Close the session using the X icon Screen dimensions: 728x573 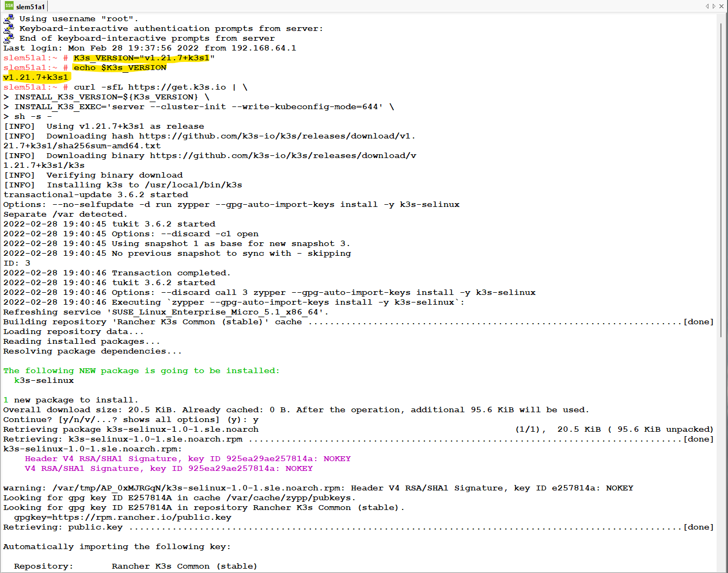721,7
